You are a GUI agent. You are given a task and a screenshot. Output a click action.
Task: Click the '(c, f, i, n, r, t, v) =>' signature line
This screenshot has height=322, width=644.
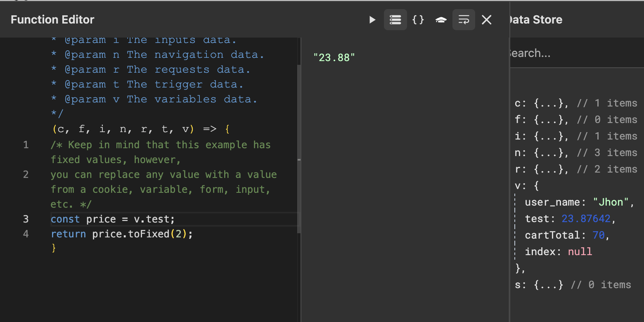pos(134,129)
